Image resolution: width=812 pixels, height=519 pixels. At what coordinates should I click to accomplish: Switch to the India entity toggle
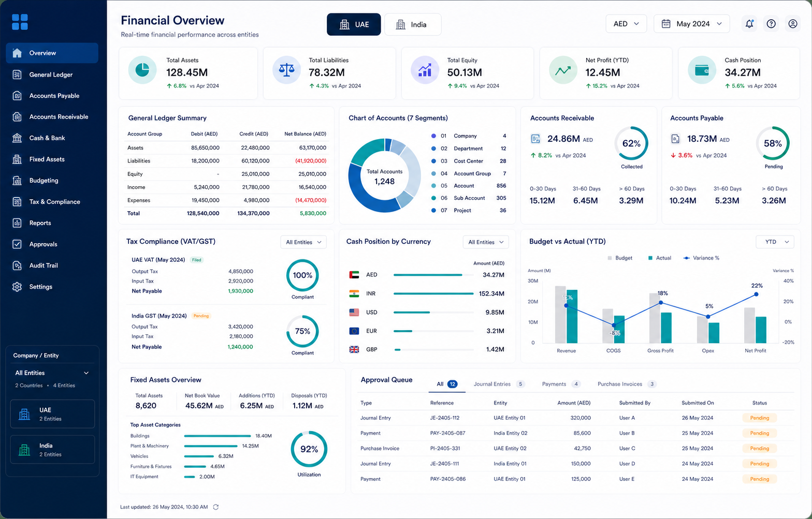pyautogui.click(x=413, y=24)
